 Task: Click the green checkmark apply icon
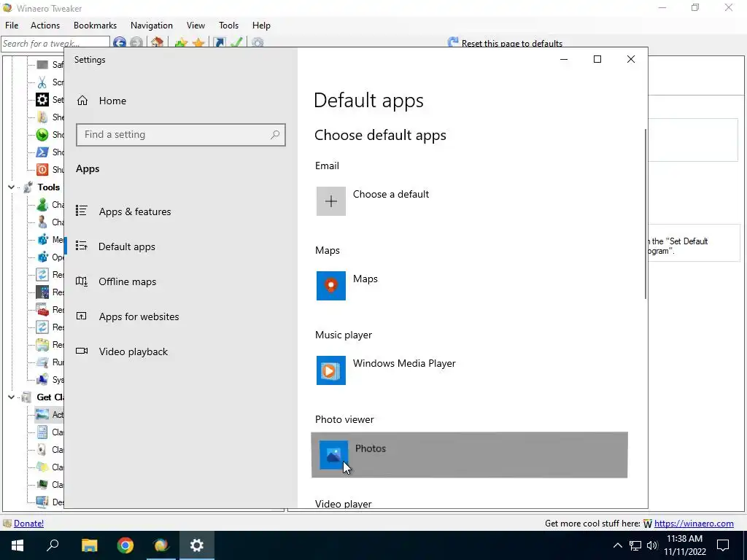[x=237, y=43]
